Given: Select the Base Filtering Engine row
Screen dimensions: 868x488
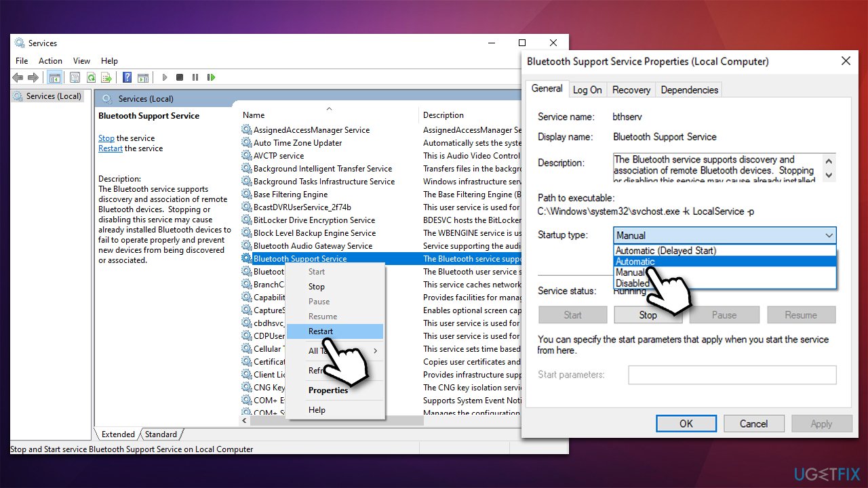Looking at the screenshot, I should tap(381, 194).
